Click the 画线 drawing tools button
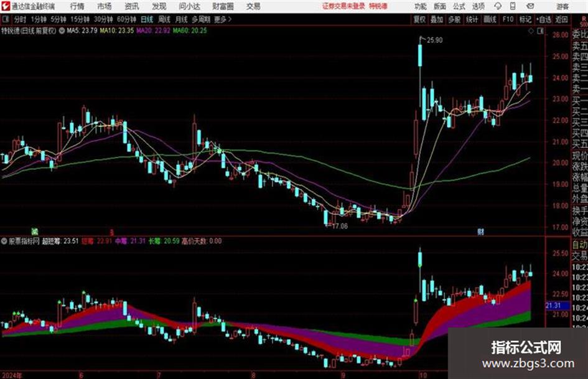The height and width of the screenshot is (379, 588). pyautogui.click(x=490, y=19)
